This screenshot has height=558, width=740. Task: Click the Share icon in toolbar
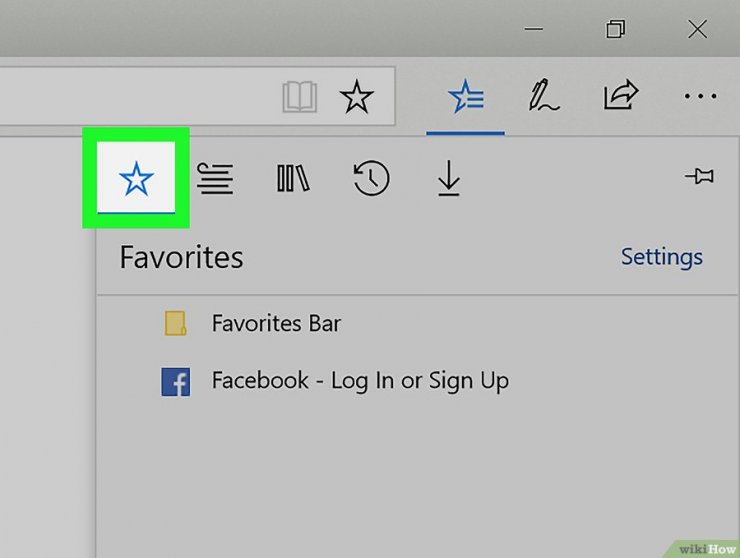click(621, 97)
